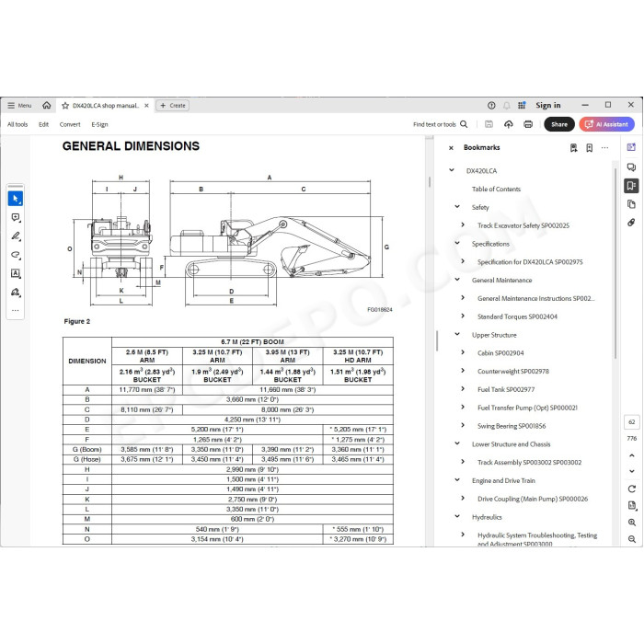Open the apps grid icon
The height and width of the screenshot is (644, 644).
522,106
